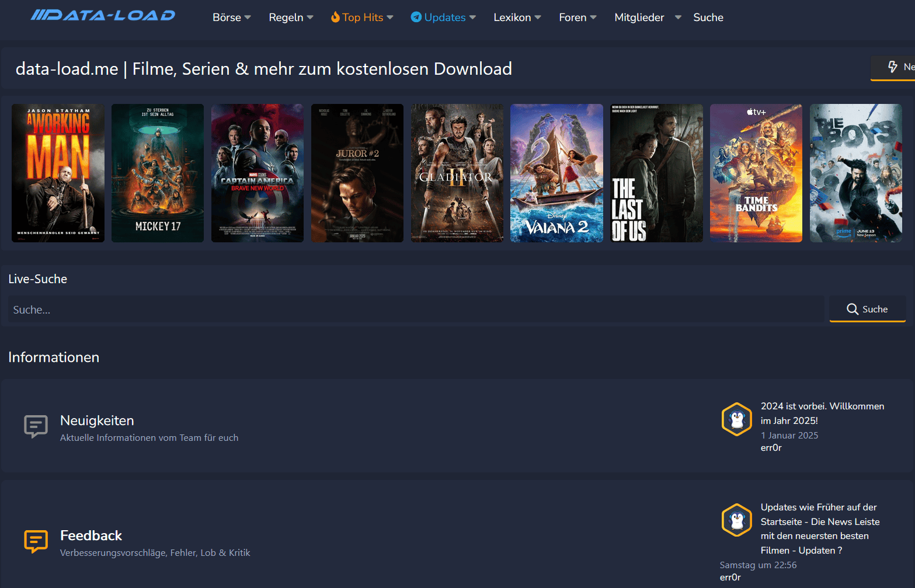Open the Lexikon menu
This screenshot has height=588, width=915.
coord(512,18)
